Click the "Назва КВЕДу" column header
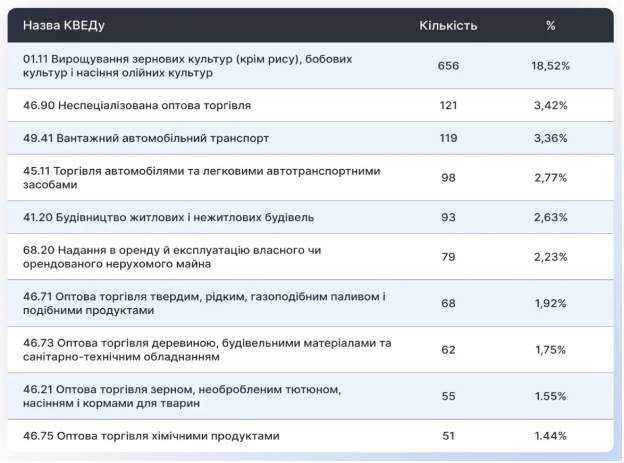The image size is (624, 463). 63,25
